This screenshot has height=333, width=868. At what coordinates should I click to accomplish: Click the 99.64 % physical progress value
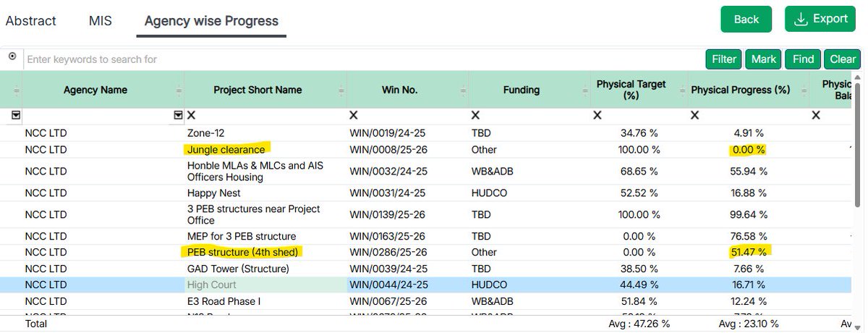point(749,215)
